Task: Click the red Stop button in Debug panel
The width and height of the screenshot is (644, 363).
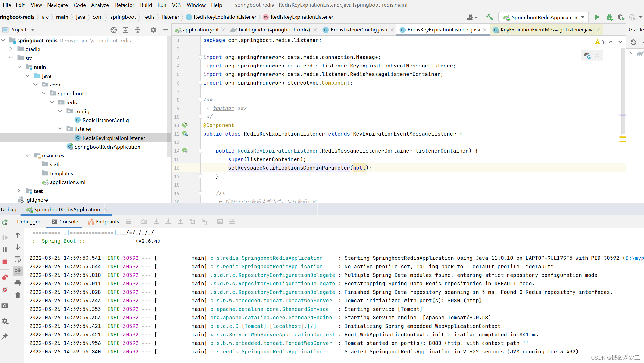Action: click(x=5, y=262)
